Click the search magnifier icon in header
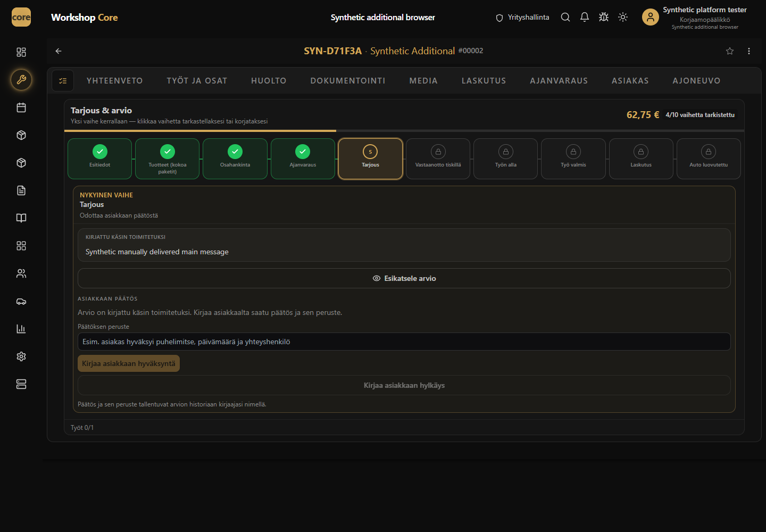 pyautogui.click(x=565, y=17)
